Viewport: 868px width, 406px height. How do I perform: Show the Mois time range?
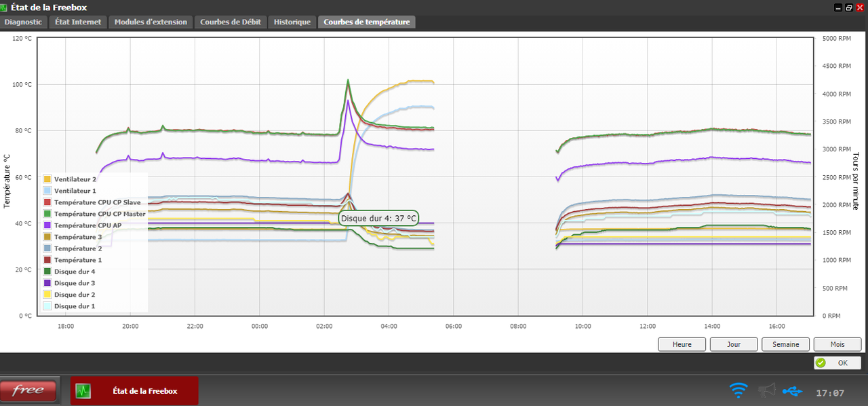pyautogui.click(x=837, y=344)
